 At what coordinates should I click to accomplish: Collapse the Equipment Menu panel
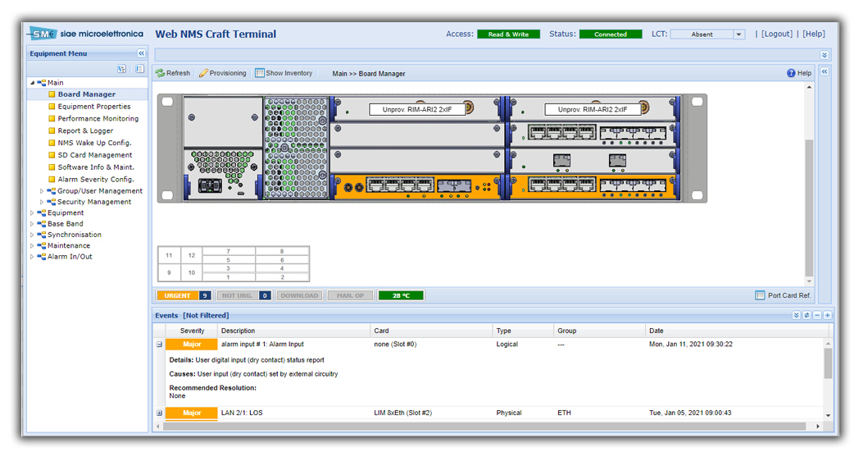(x=141, y=53)
